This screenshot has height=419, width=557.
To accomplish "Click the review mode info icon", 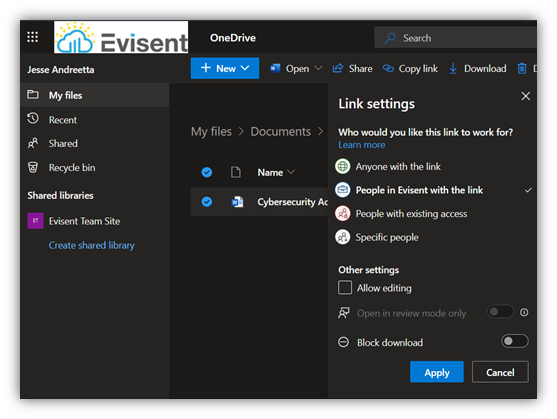I will [524, 312].
